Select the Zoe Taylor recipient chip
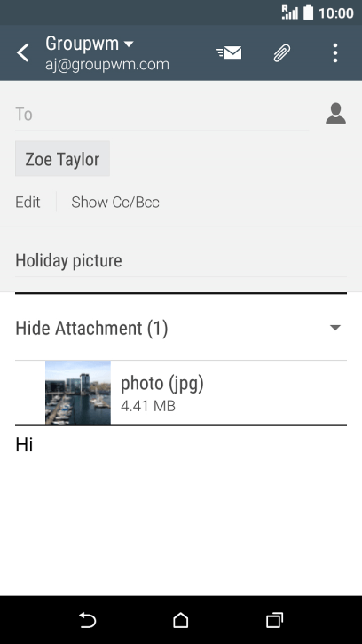 point(62,159)
